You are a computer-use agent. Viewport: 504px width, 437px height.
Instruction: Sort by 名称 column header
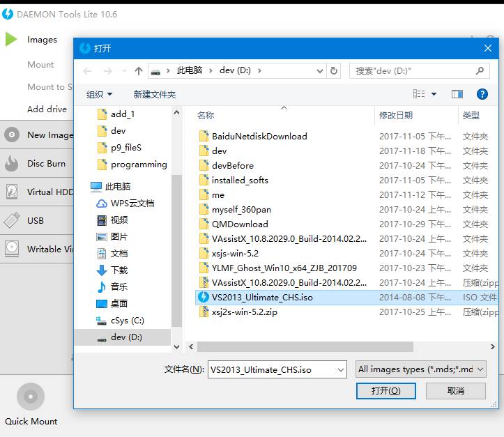[206, 116]
